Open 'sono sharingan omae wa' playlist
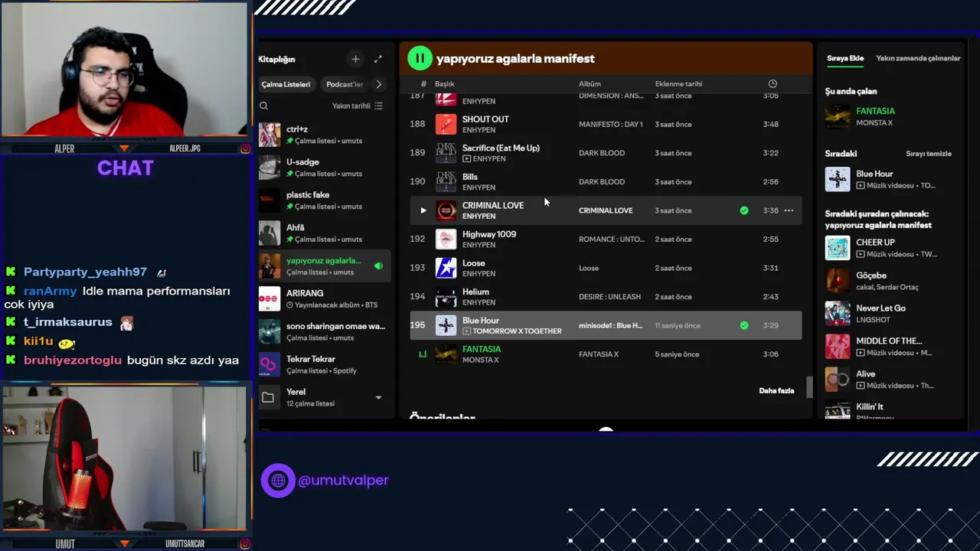Screen dimensions: 980x551 324,331
